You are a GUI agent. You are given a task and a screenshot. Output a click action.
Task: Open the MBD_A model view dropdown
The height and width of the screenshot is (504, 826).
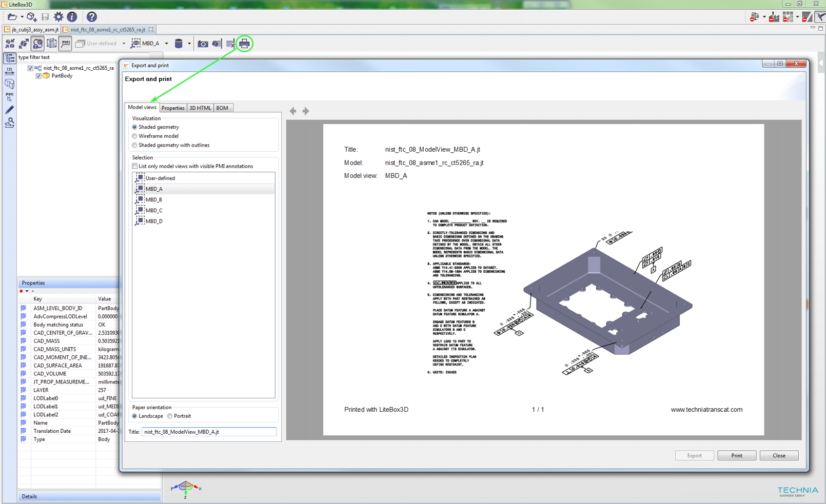[x=166, y=44]
